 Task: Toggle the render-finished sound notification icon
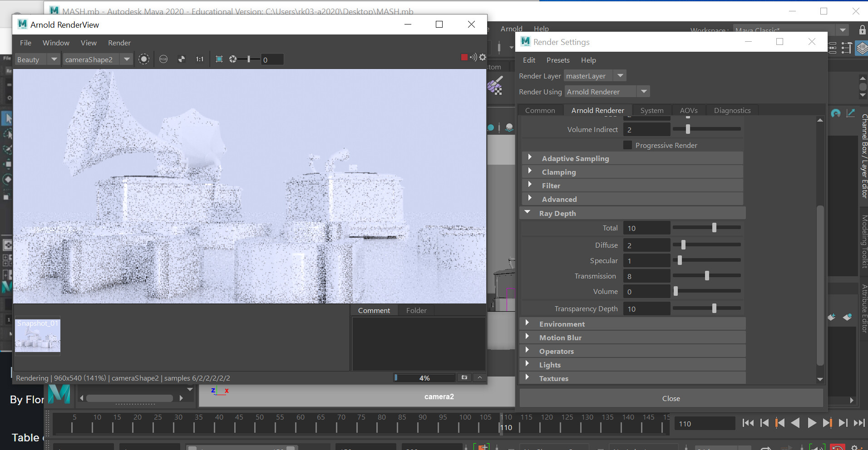(473, 57)
